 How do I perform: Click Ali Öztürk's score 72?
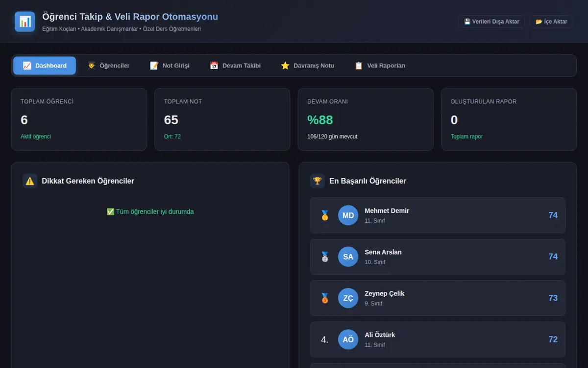553,340
